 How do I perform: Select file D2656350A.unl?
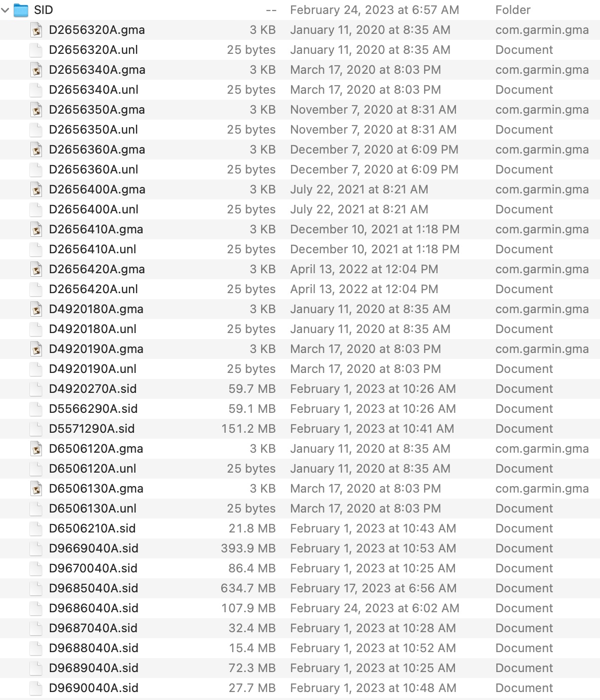300,130
